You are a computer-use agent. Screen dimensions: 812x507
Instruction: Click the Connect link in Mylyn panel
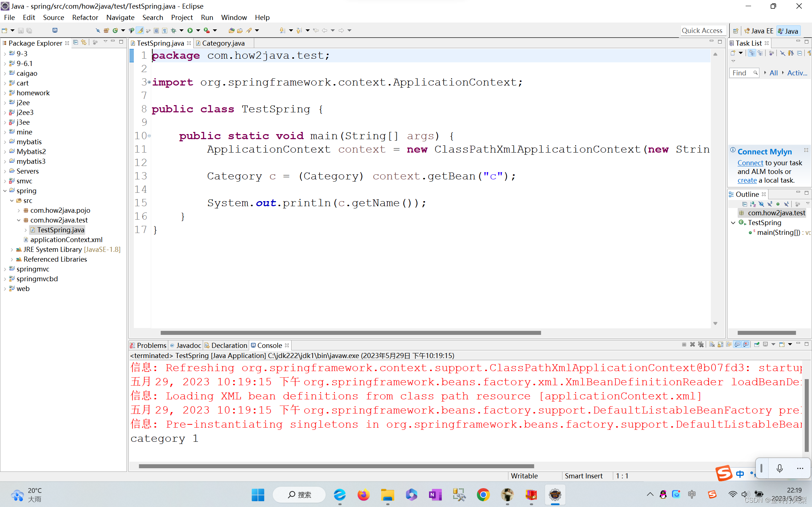(x=750, y=163)
